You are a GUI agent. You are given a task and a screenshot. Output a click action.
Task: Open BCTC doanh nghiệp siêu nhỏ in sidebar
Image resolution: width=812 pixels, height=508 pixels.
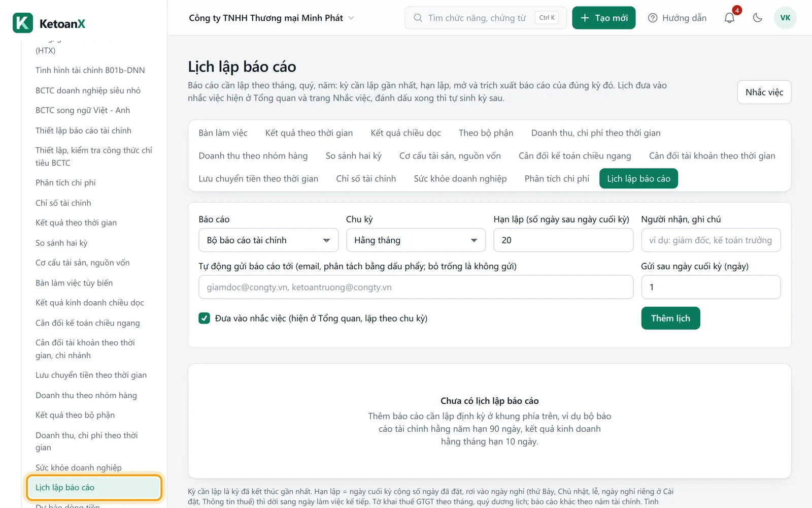point(88,90)
